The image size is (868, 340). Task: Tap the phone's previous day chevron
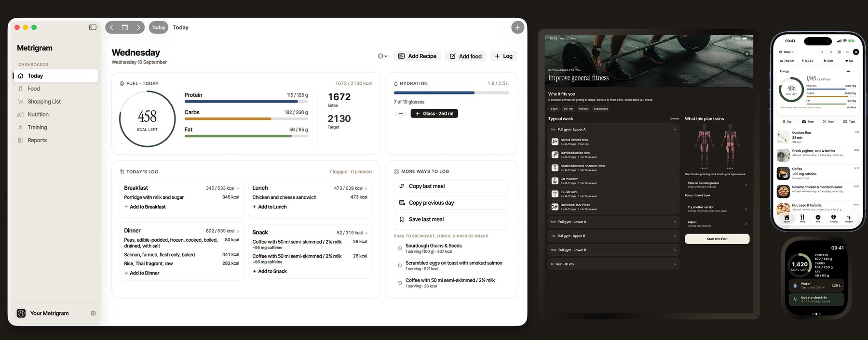point(822,52)
